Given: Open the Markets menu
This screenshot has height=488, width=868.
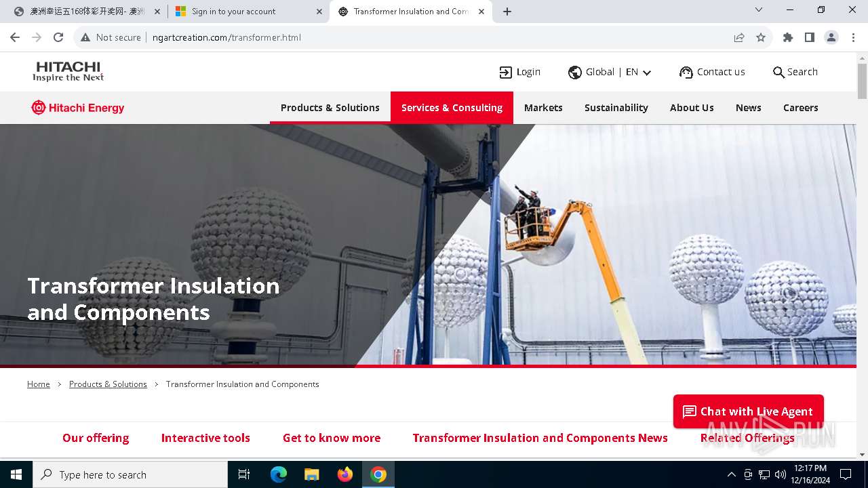Looking at the screenshot, I should (543, 108).
